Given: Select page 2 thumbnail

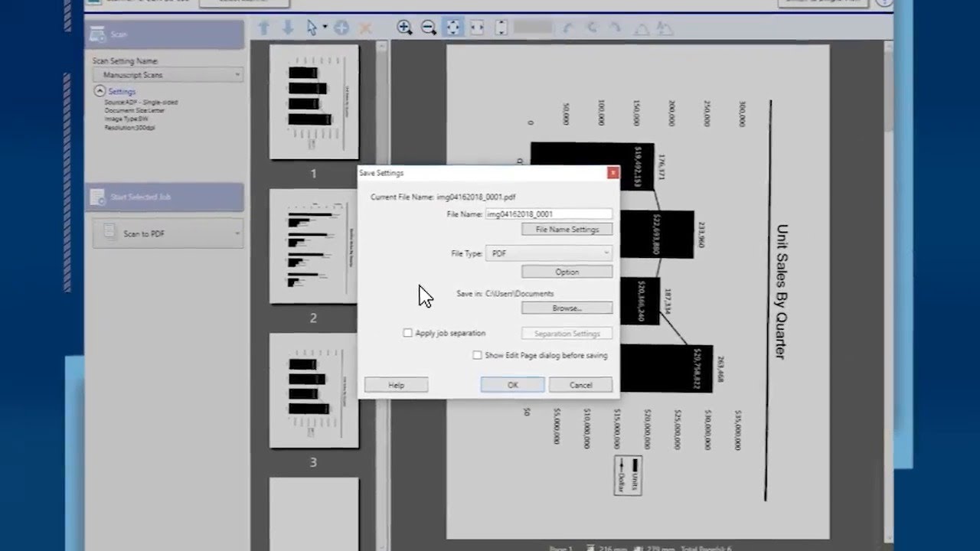Looking at the screenshot, I should tap(314, 246).
